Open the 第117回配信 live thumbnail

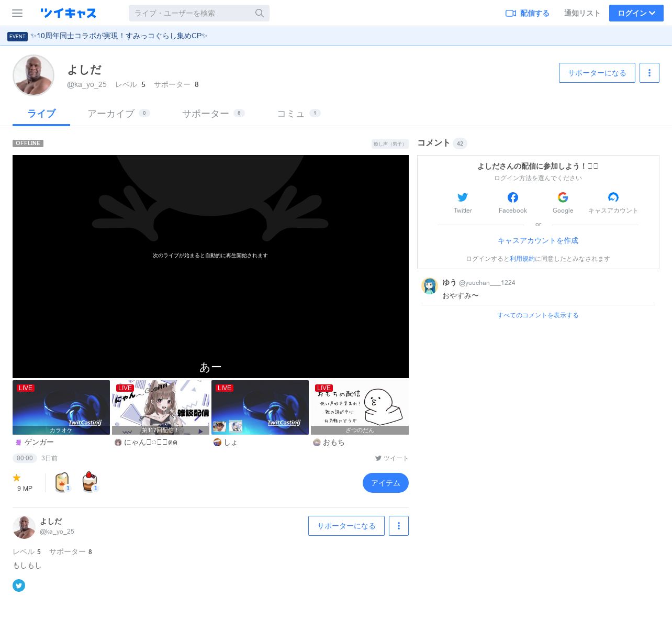[161, 407]
